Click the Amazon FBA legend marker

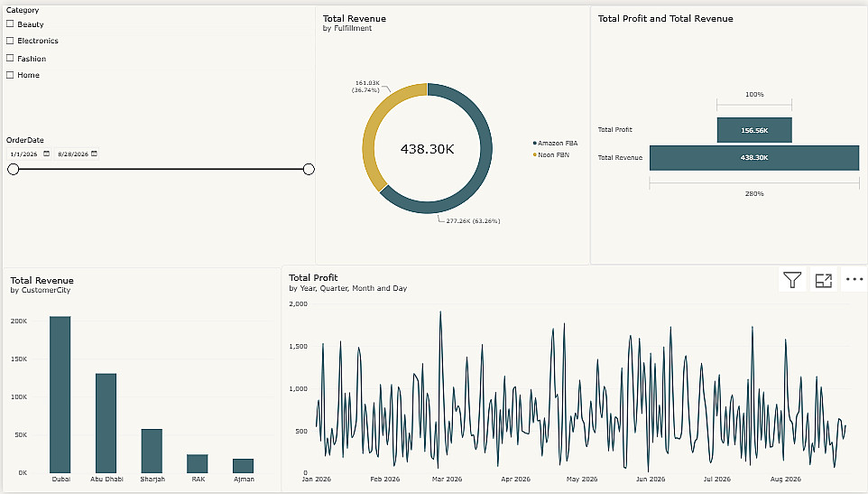tap(535, 143)
